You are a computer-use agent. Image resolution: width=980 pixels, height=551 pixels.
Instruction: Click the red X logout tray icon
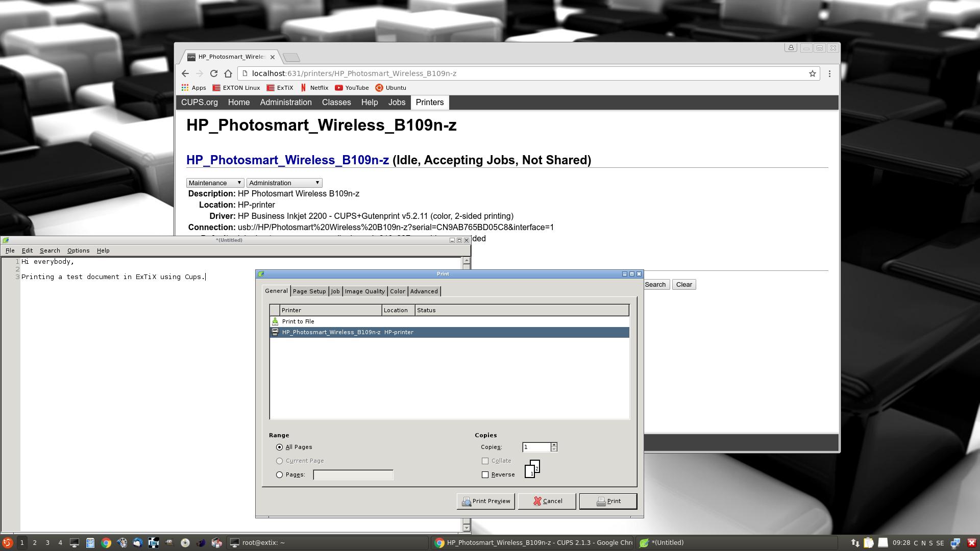pyautogui.click(x=972, y=543)
